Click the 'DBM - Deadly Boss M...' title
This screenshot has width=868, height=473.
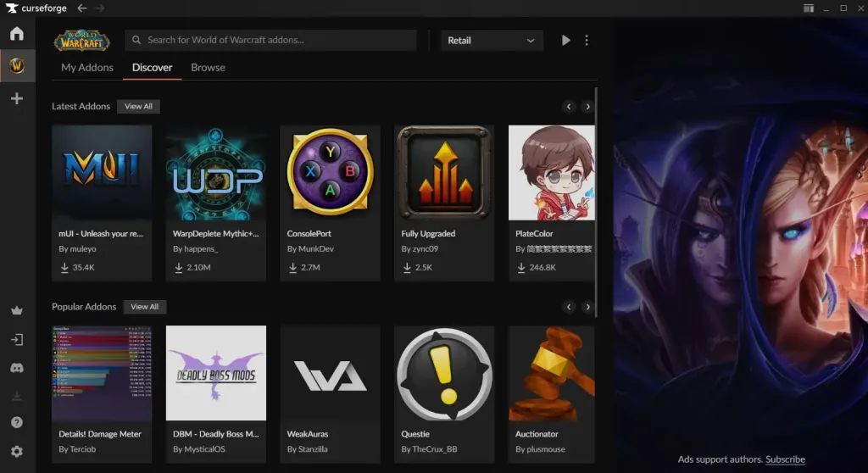216,434
